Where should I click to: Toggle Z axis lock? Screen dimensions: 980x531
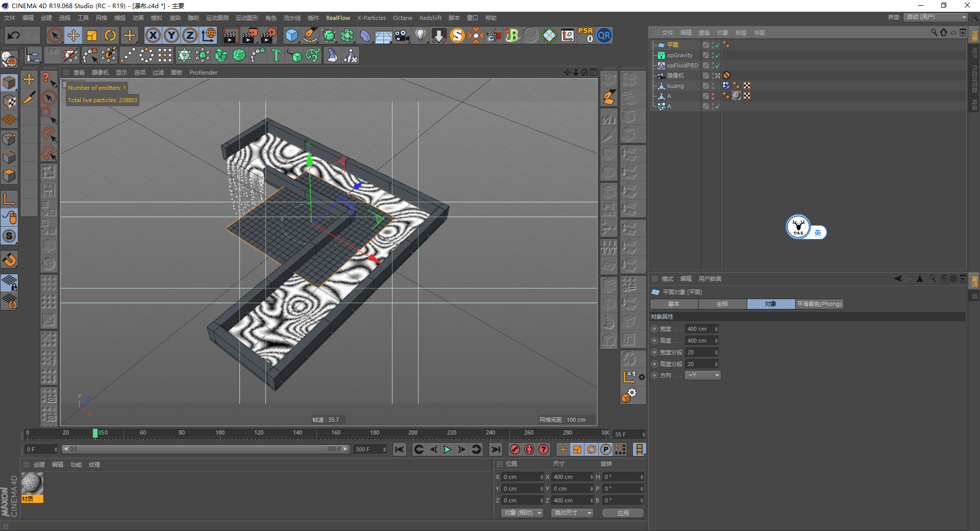(190, 35)
